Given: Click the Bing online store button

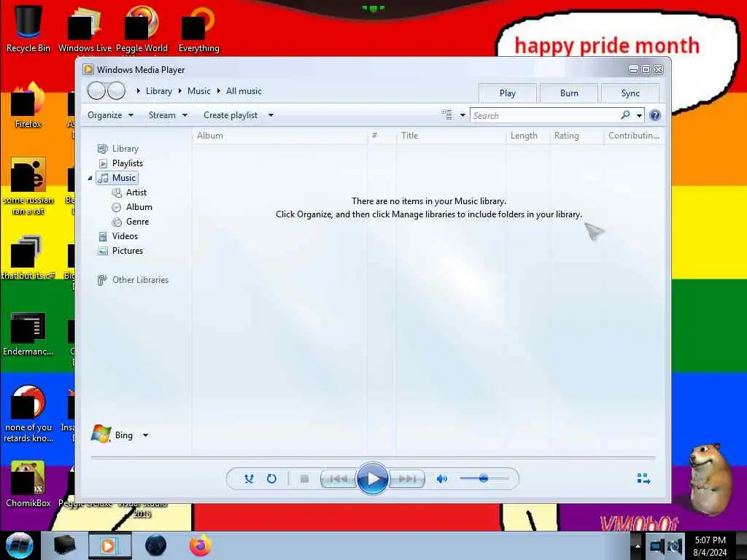Looking at the screenshot, I should [112, 435].
